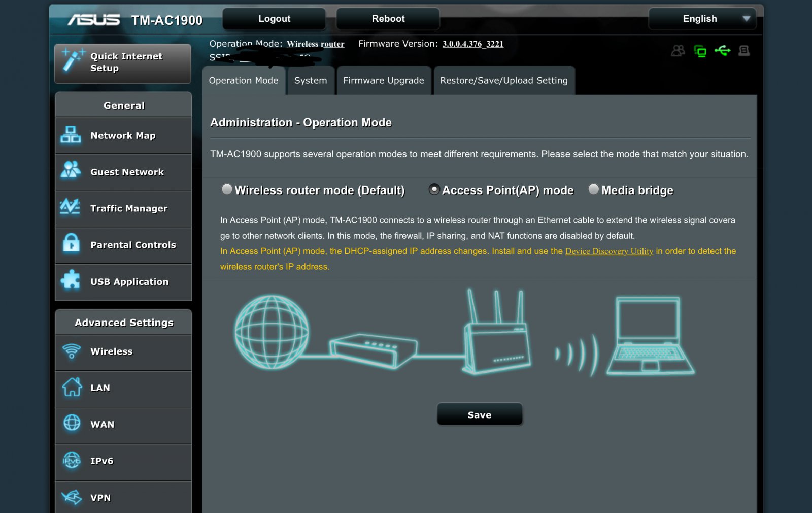The width and height of the screenshot is (812, 513).
Task: Click the green USB status icon
Action: coord(722,50)
